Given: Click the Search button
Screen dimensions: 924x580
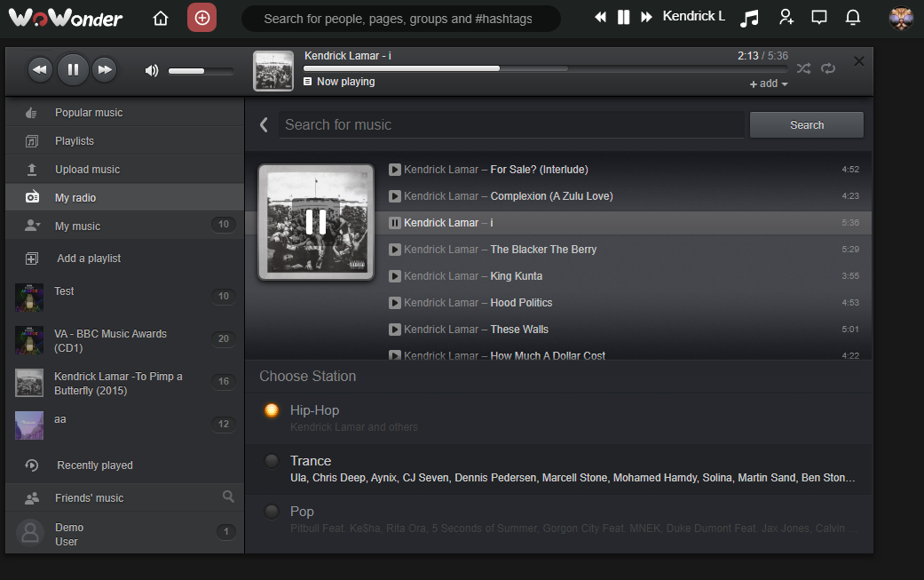Looking at the screenshot, I should 806,125.
